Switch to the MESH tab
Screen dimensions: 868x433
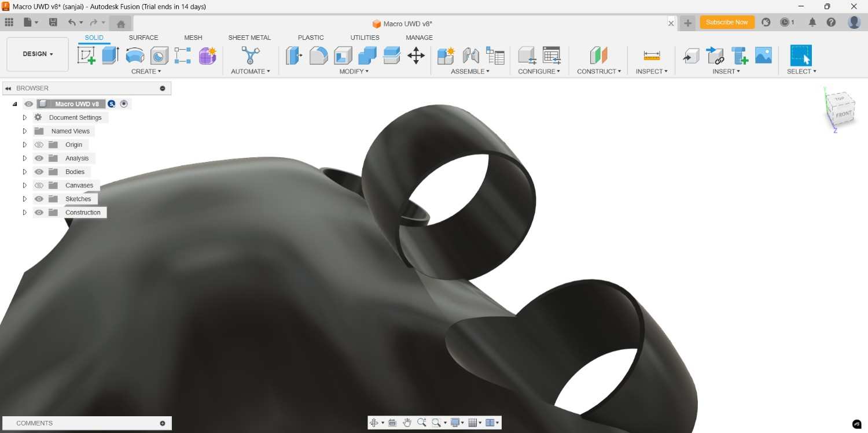pyautogui.click(x=193, y=38)
